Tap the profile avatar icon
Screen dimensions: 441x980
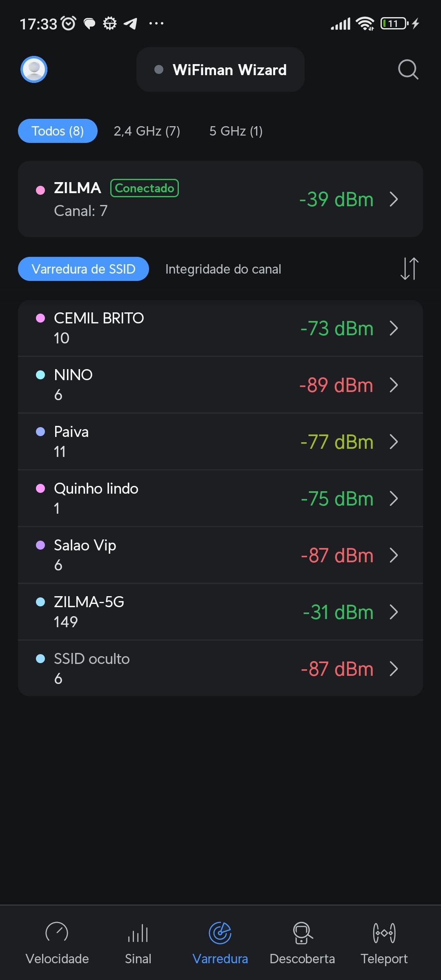point(34,69)
